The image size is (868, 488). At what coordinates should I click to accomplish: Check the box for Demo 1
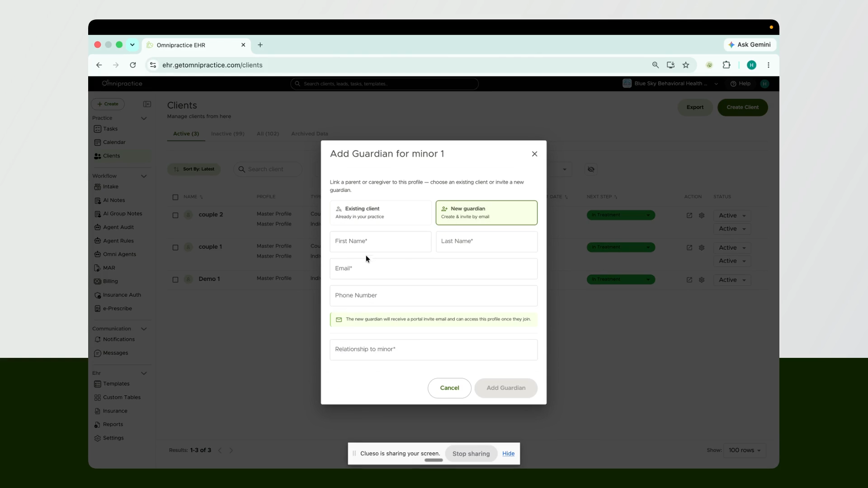click(175, 280)
